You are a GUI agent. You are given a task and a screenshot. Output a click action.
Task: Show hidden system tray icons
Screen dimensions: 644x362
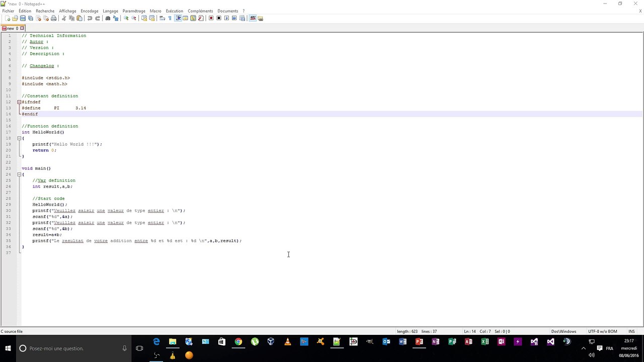(x=584, y=348)
